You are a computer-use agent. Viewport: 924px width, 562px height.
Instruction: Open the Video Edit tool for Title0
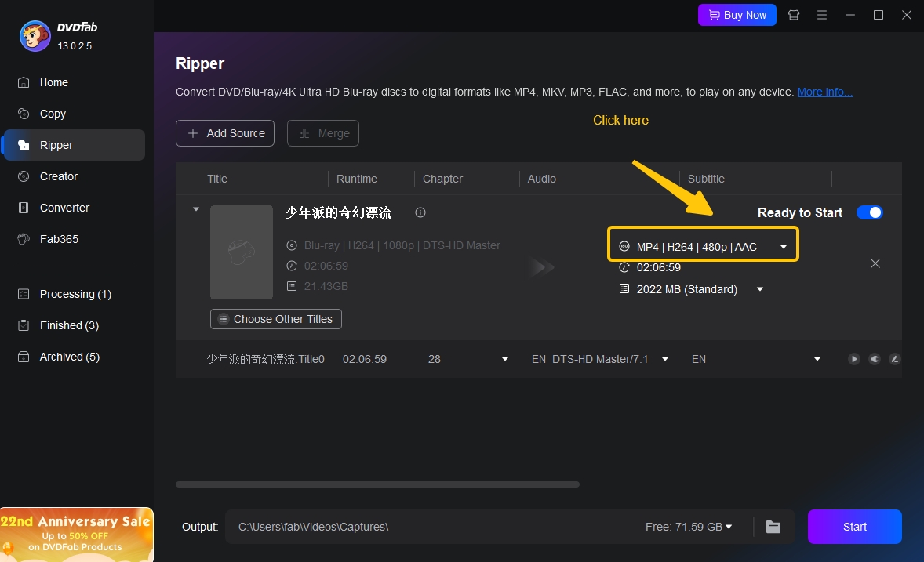(895, 358)
